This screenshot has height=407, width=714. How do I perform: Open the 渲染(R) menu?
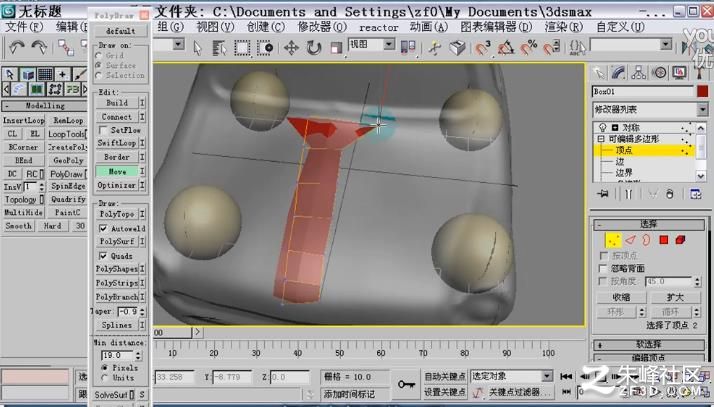(564, 27)
